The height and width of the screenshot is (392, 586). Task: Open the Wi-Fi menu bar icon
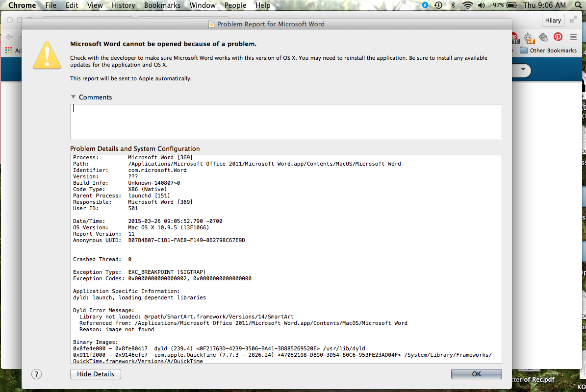tap(467, 5)
